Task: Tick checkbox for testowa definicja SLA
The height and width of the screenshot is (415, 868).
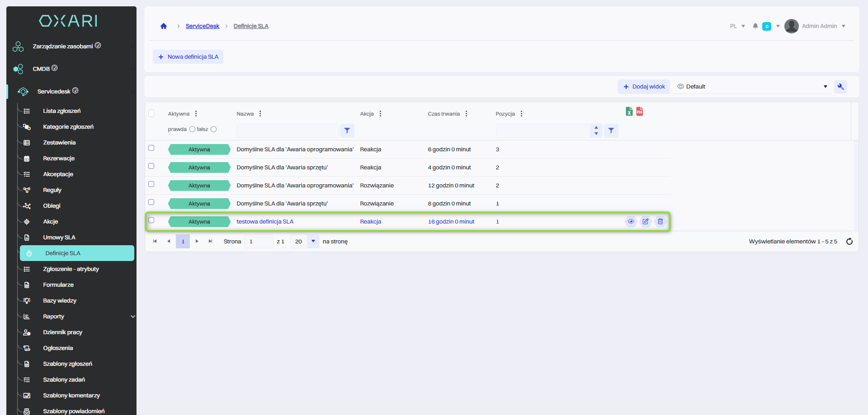Action: (151, 220)
